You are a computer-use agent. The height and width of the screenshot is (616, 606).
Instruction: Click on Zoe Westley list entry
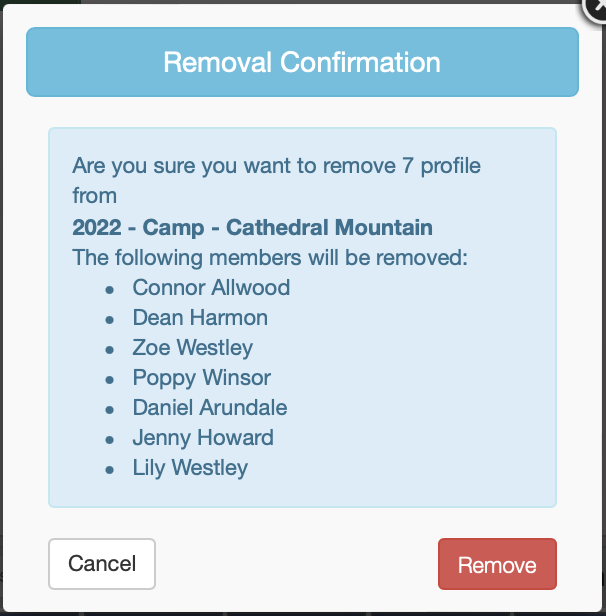click(x=192, y=348)
